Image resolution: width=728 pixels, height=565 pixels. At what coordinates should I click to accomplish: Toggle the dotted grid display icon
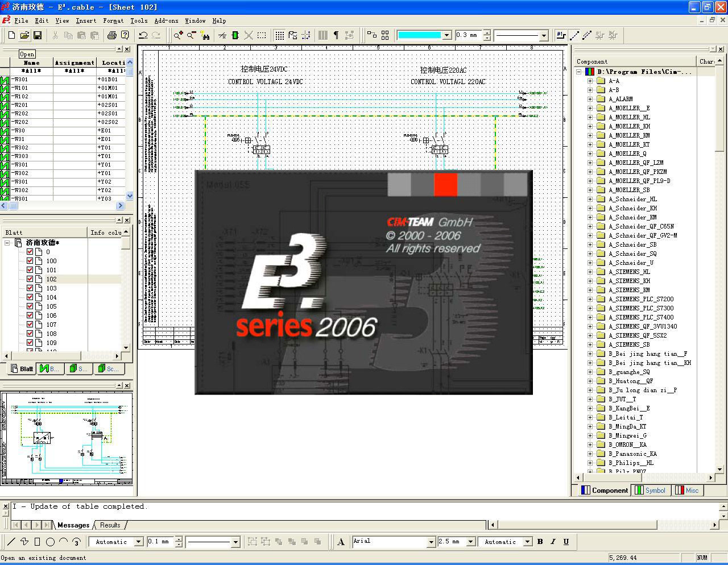280,35
